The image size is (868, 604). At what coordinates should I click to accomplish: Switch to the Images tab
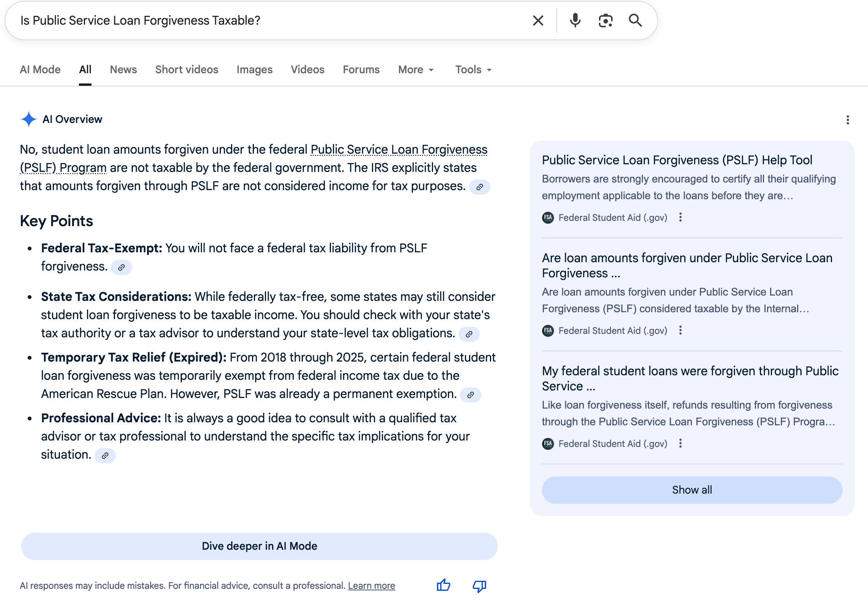(x=254, y=69)
